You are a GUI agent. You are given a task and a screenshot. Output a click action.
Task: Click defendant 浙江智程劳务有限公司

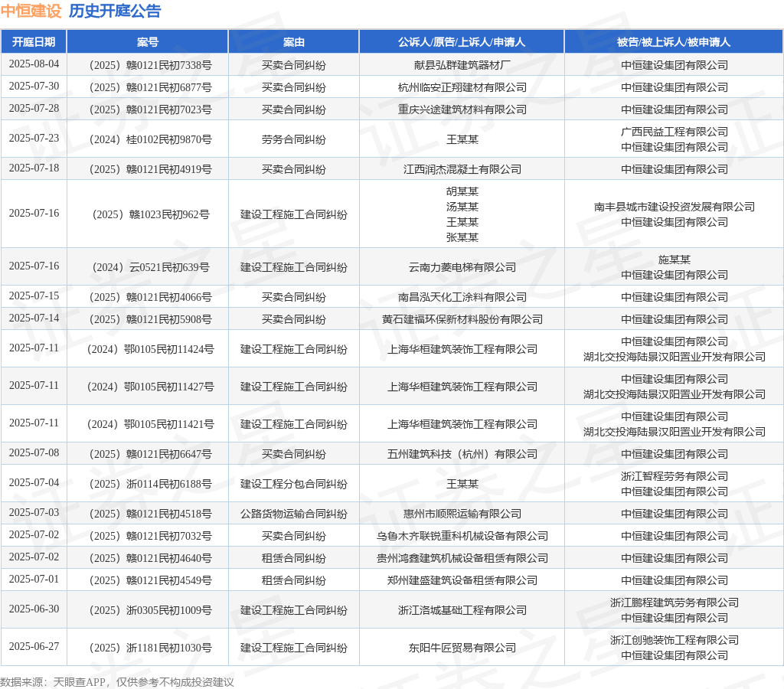pos(674,476)
